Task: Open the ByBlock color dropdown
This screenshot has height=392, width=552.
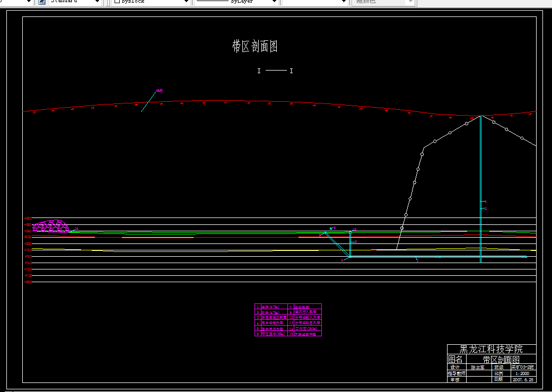Action: click(x=186, y=2)
